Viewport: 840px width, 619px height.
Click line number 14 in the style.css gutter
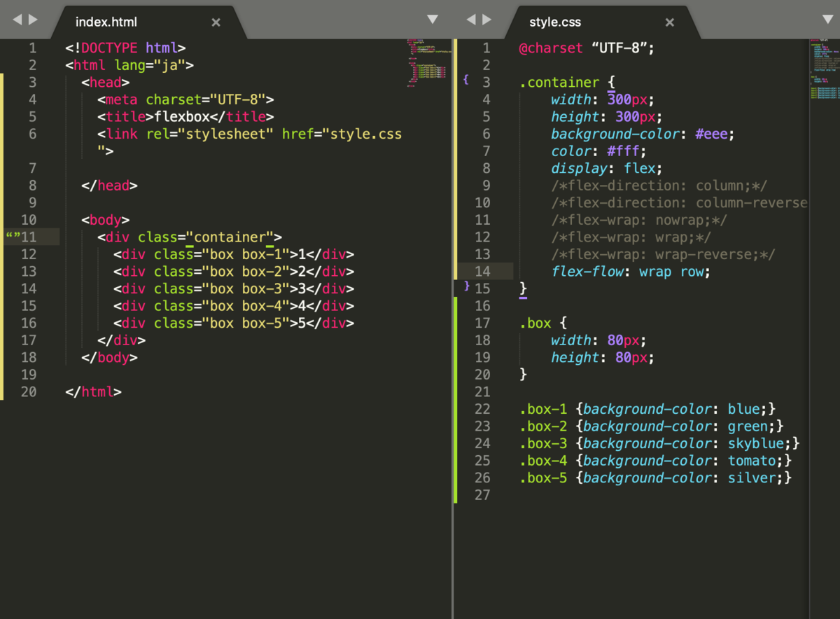482,272
